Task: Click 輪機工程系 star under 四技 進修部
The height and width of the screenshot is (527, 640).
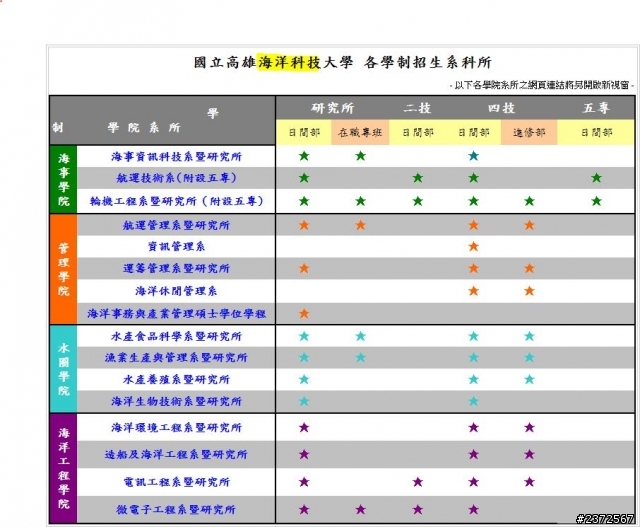Action: [529, 201]
